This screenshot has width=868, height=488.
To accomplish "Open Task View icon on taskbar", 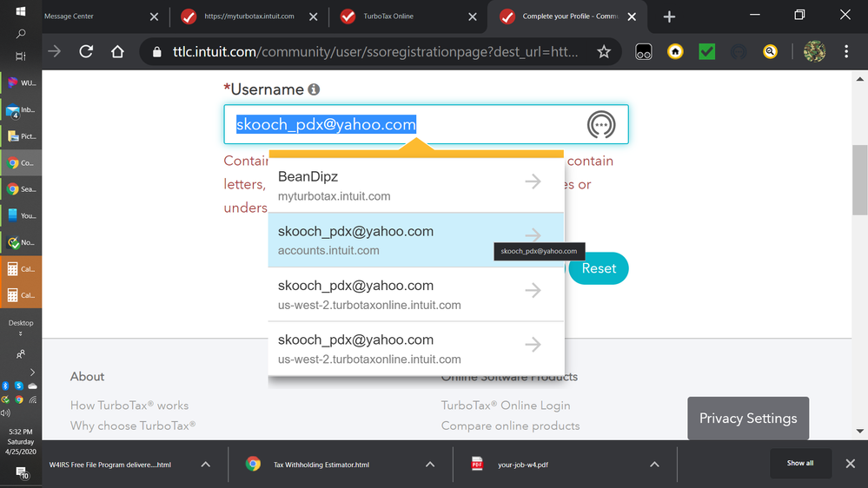I will tap(21, 56).
